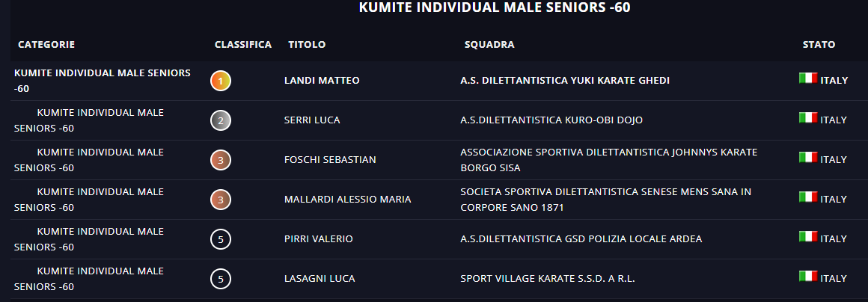Image resolution: width=868 pixels, height=302 pixels.
Task: Click the Squadra column header
Action: click(x=489, y=45)
